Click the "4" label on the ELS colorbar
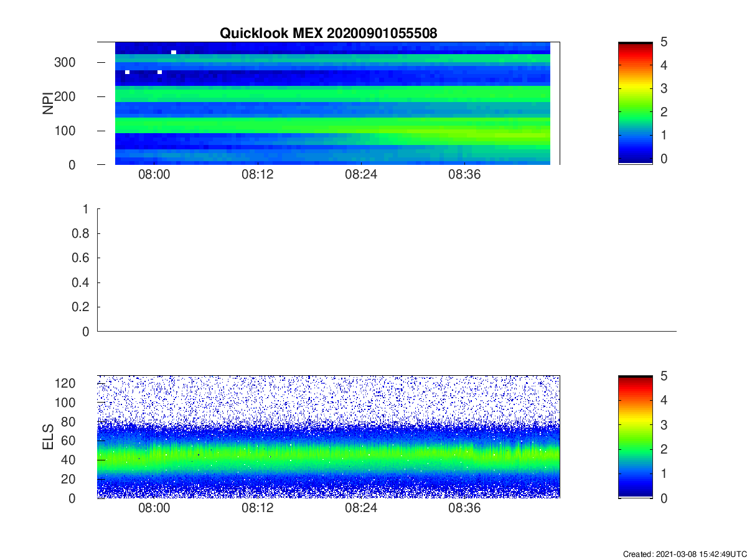 (x=664, y=400)
